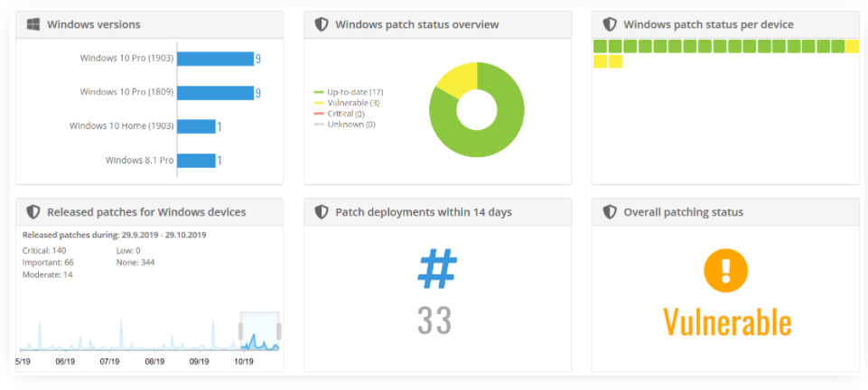
Task: Select the Windows 8.1 Pro bar
Action: click(196, 161)
